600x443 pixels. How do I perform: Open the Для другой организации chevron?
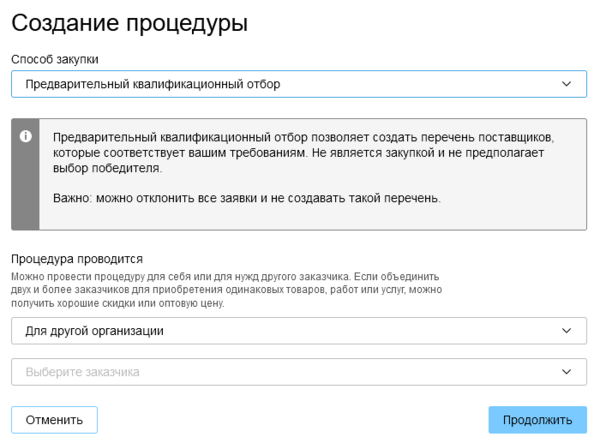(x=567, y=330)
